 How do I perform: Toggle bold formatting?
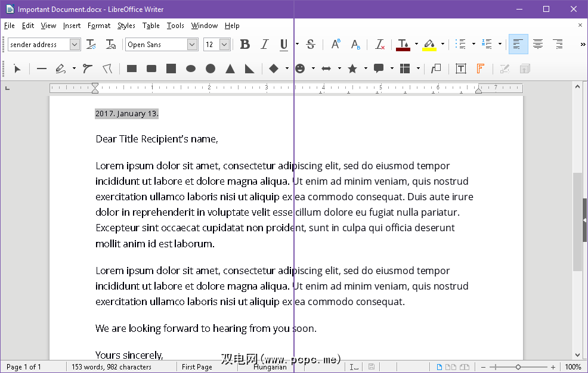[245, 45]
